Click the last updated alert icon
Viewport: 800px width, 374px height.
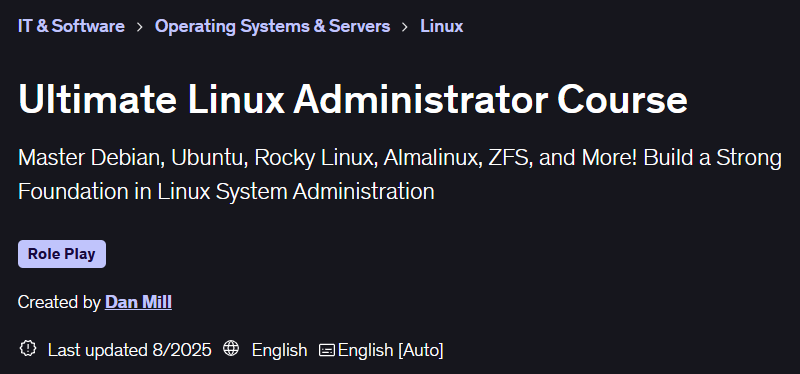(28, 349)
